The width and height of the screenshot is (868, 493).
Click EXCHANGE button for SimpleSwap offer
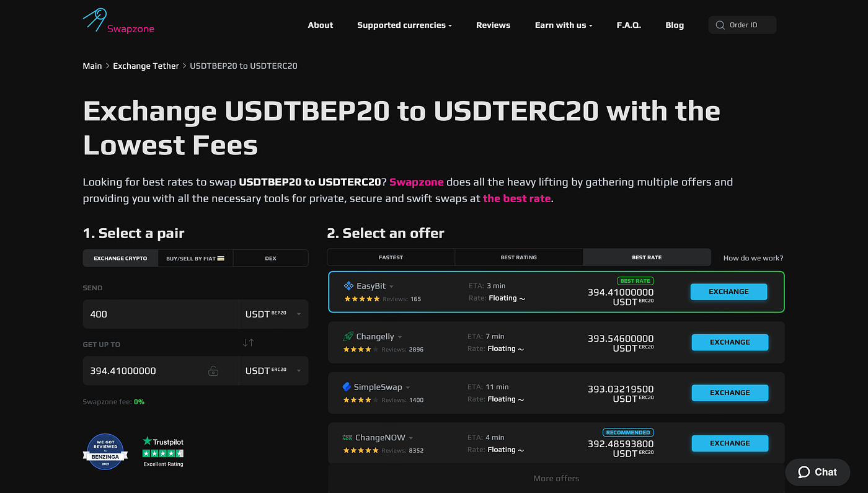[x=730, y=393]
